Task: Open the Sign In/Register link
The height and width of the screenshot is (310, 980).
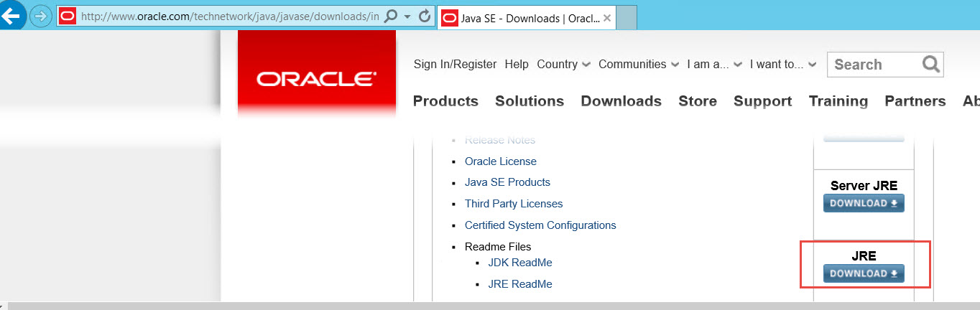Action: point(455,64)
